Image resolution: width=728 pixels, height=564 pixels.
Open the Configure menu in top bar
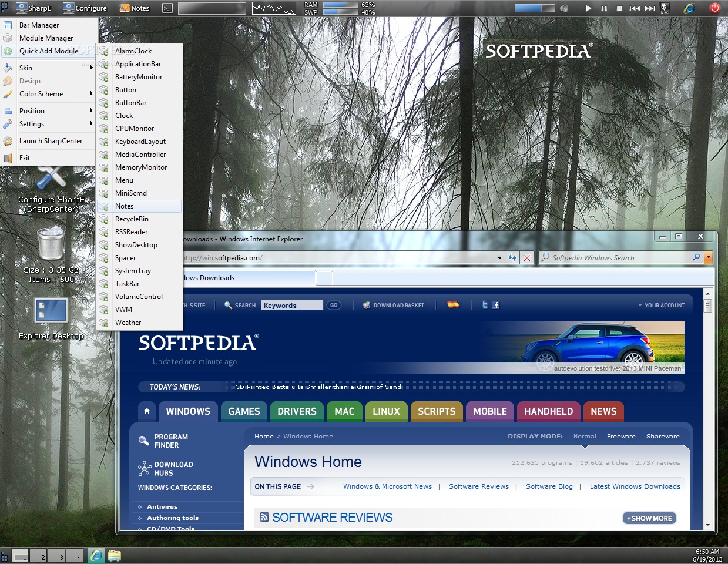tap(85, 8)
